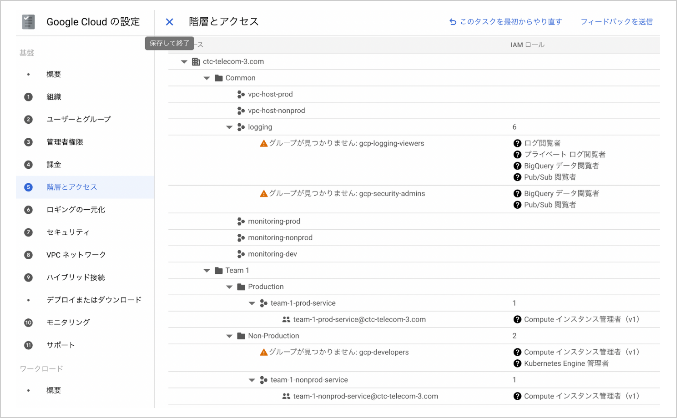Click the team-1-prod-service project icon

(263, 303)
